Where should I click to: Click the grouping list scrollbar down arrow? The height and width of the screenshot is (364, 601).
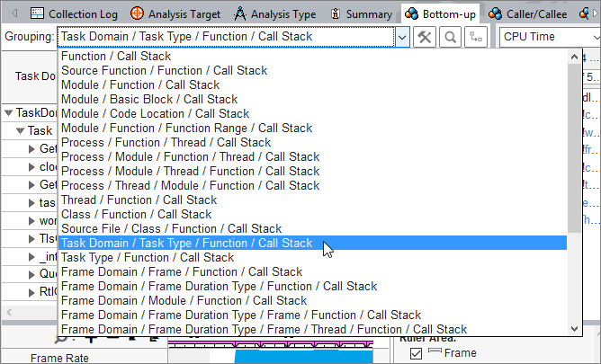click(574, 327)
